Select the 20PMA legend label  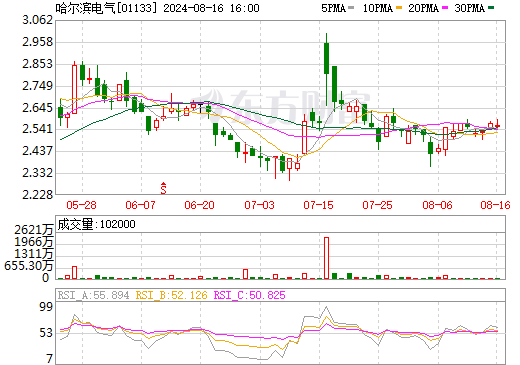coord(423,8)
